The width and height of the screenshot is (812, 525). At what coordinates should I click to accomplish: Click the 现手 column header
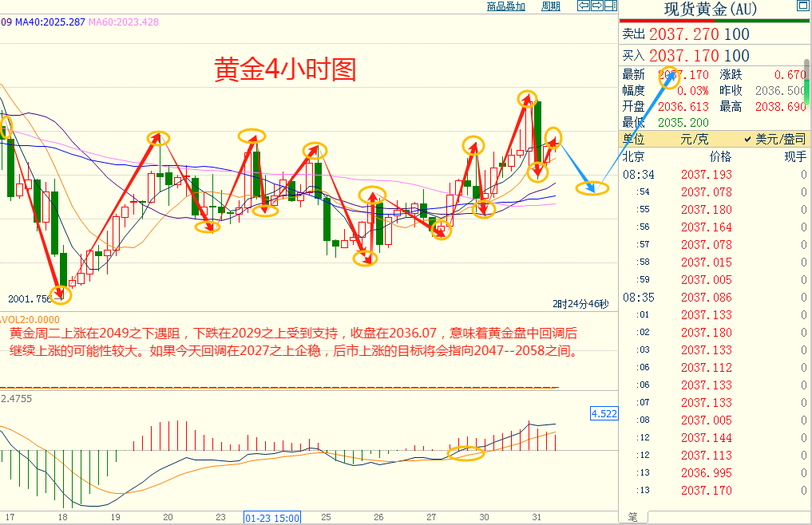click(x=795, y=156)
